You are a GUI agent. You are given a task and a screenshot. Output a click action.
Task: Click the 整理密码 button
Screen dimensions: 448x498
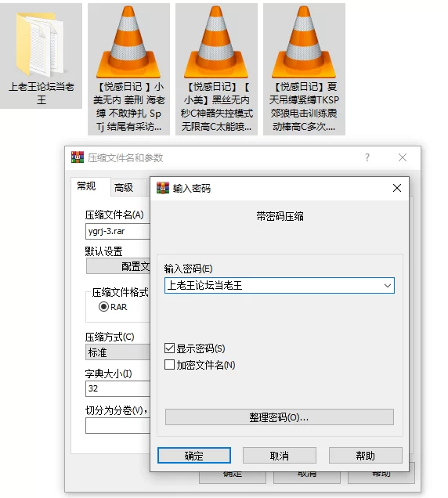click(x=280, y=417)
